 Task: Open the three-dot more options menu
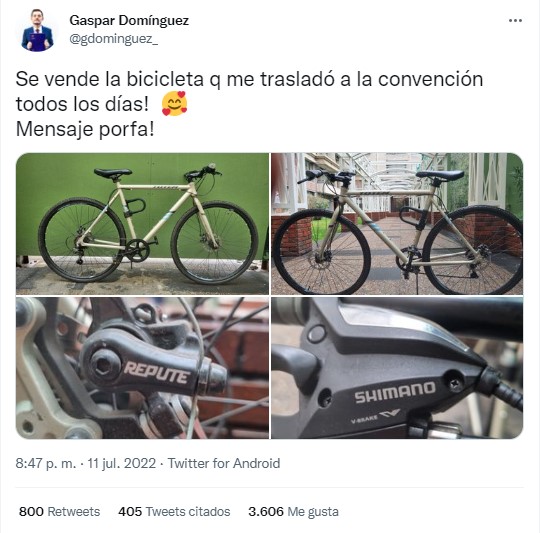[515, 21]
